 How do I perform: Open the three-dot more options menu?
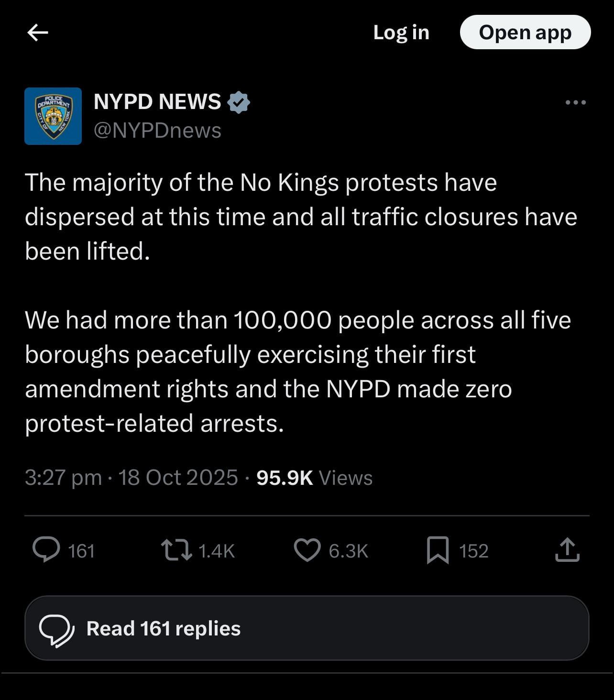coord(575,102)
